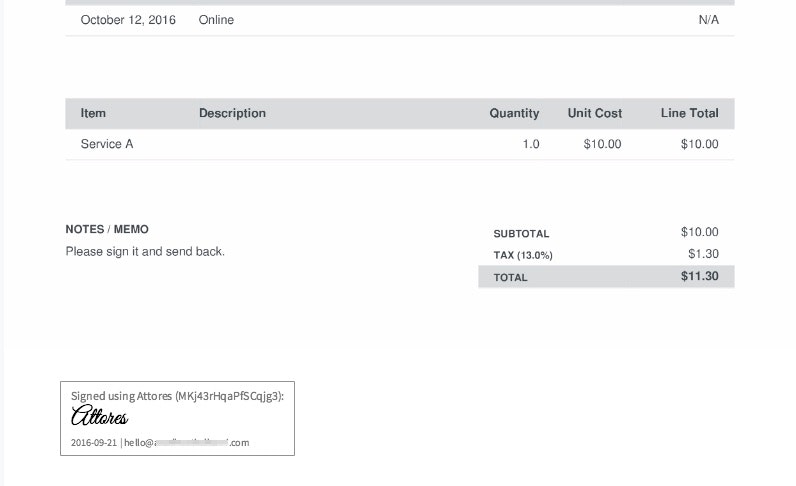Click the 1.0 quantity value

[x=530, y=144]
